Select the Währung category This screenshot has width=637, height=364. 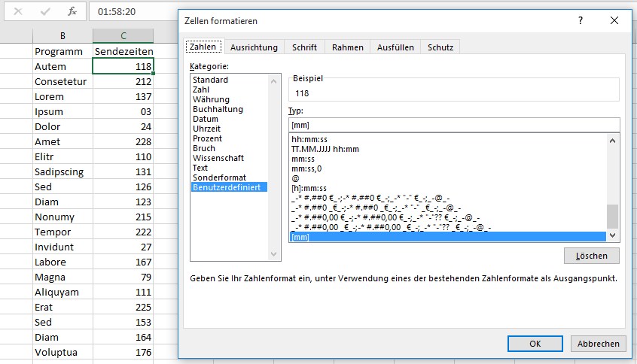click(x=211, y=99)
